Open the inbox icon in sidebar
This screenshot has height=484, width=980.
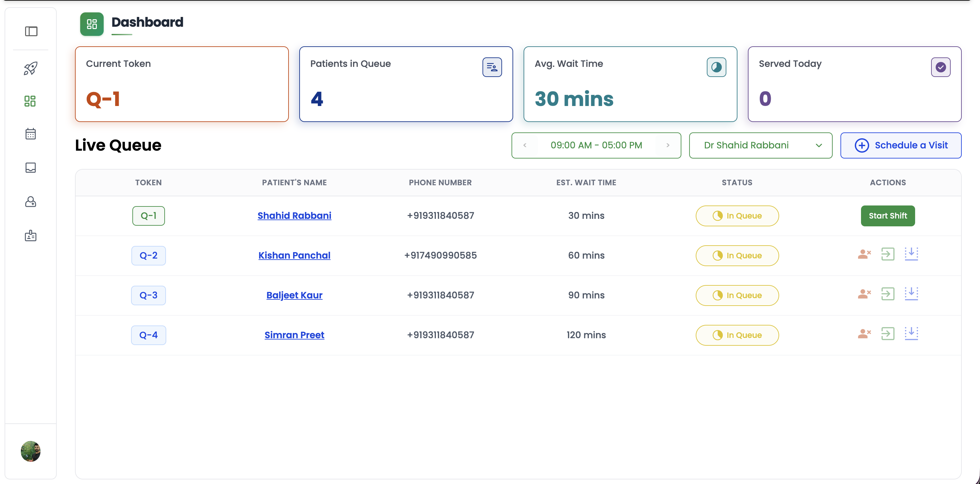(30, 168)
